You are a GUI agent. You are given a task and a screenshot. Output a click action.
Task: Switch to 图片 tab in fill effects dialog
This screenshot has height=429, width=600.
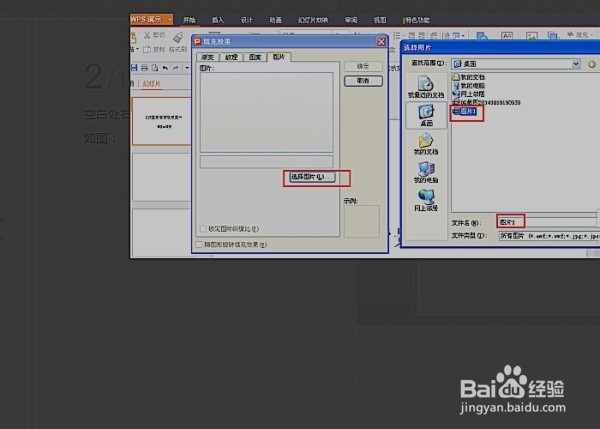[279, 57]
